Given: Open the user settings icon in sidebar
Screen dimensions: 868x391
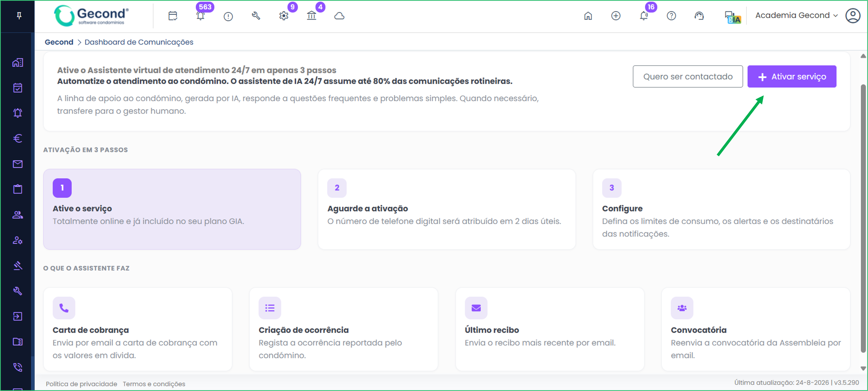Looking at the screenshot, I should click(x=18, y=240).
